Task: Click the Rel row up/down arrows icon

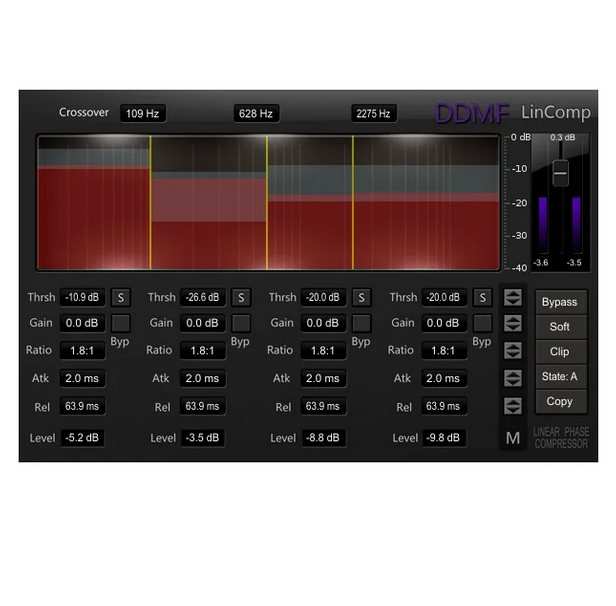Action: pyautogui.click(x=513, y=406)
